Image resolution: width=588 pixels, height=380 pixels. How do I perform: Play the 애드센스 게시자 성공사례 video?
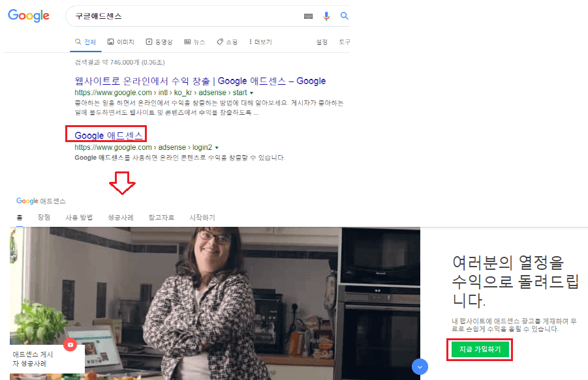tap(70, 344)
